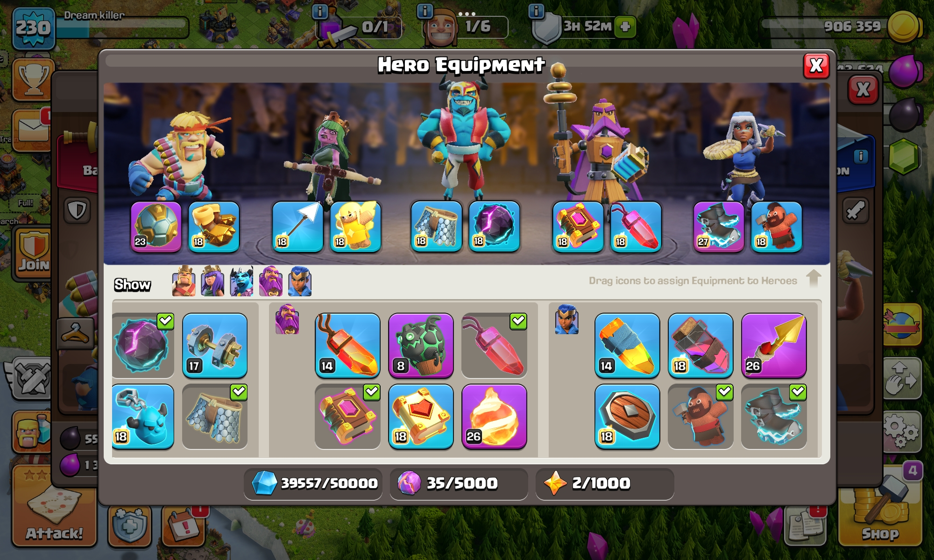Tap the Dream killer experience progress bar
The image size is (934, 560).
pyautogui.click(x=122, y=28)
